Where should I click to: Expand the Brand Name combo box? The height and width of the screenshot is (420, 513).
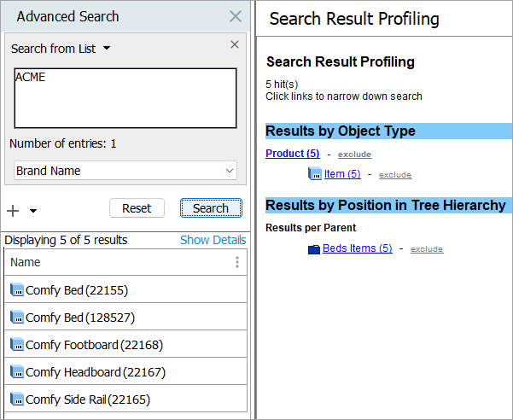pos(229,171)
